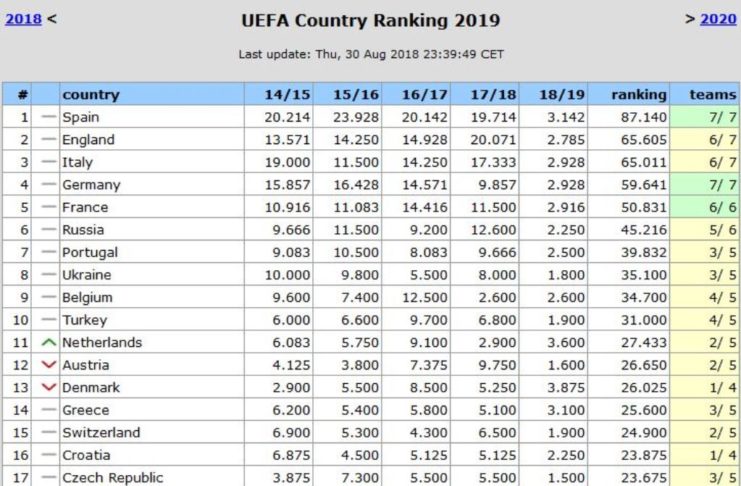Click the red down arrow beside Austria
Screen dimensions: 741x486
47,365
